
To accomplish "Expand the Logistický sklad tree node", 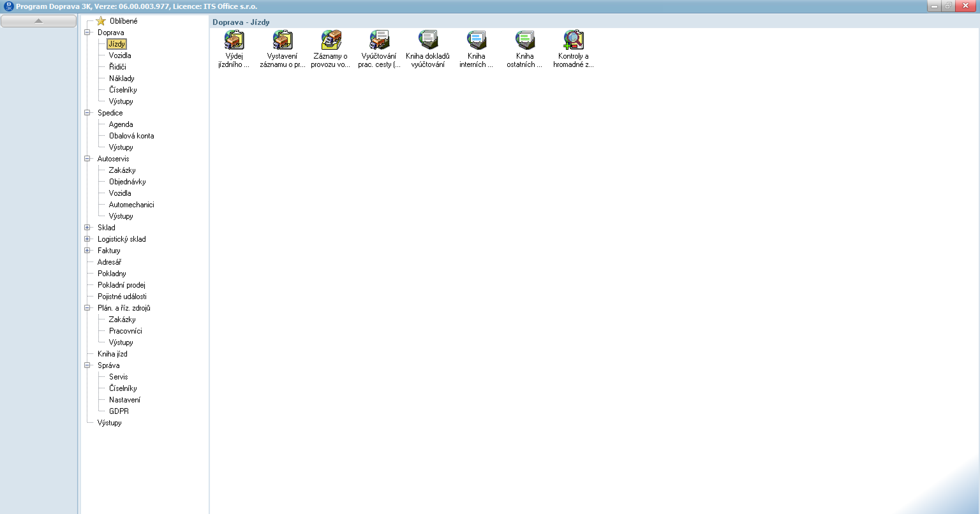I will coord(87,239).
